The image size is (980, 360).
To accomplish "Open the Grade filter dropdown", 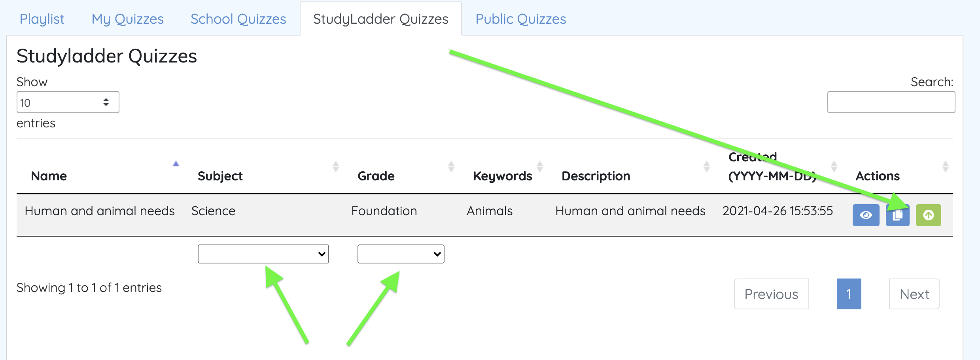I will (x=401, y=254).
